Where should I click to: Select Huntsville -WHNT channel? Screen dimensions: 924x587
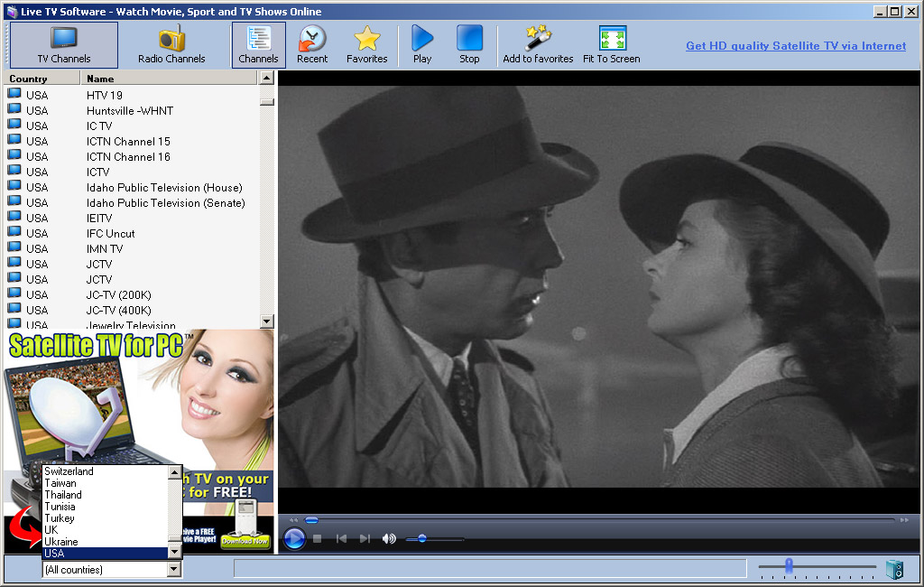[130, 110]
